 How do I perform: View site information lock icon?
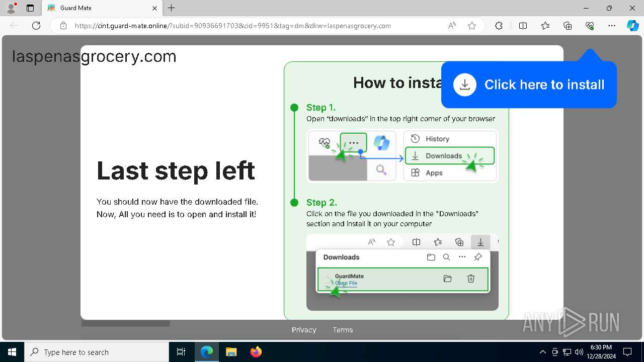[63, 26]
